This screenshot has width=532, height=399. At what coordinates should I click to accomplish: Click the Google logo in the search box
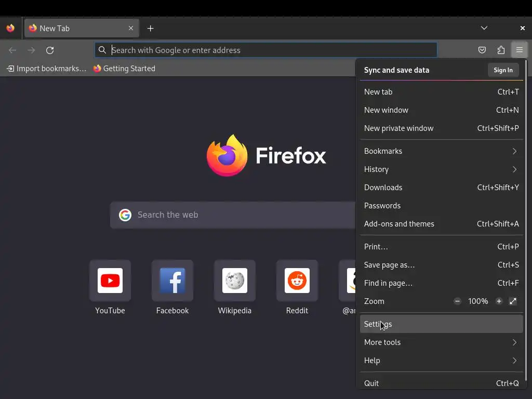click(125, 215)
